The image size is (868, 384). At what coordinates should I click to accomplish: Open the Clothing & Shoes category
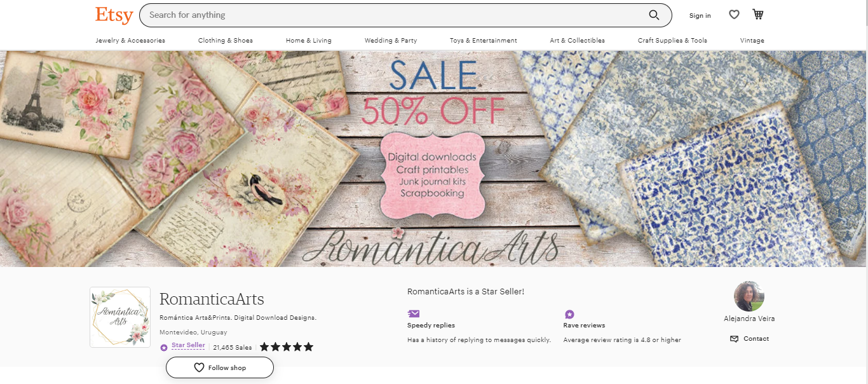tap(226, 41)
